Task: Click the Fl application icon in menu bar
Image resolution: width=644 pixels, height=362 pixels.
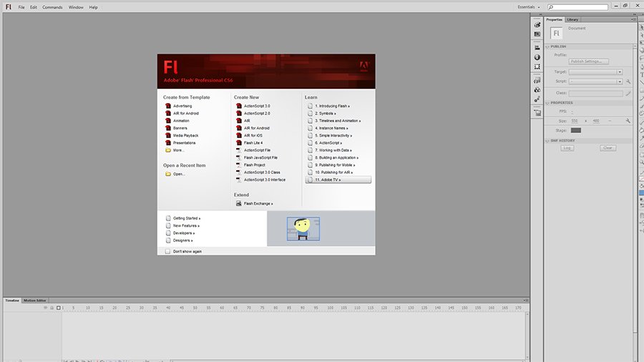Action: 8,7
